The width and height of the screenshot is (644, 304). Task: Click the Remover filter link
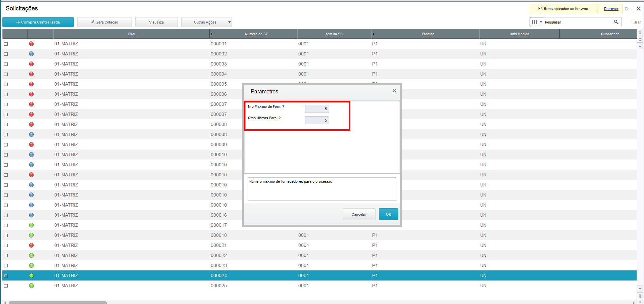[x=611, y=9]
